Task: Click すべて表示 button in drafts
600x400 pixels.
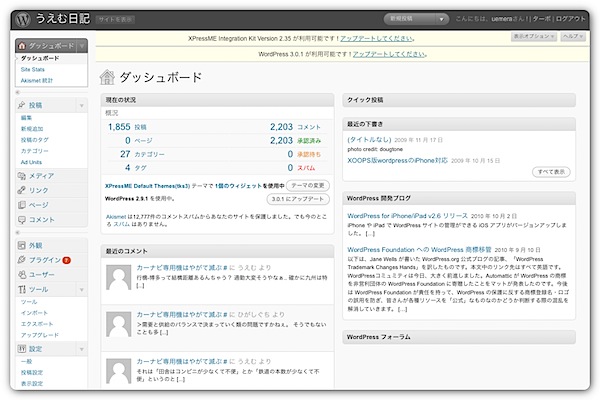Action: pyautogui.click(x=551, y=172)
